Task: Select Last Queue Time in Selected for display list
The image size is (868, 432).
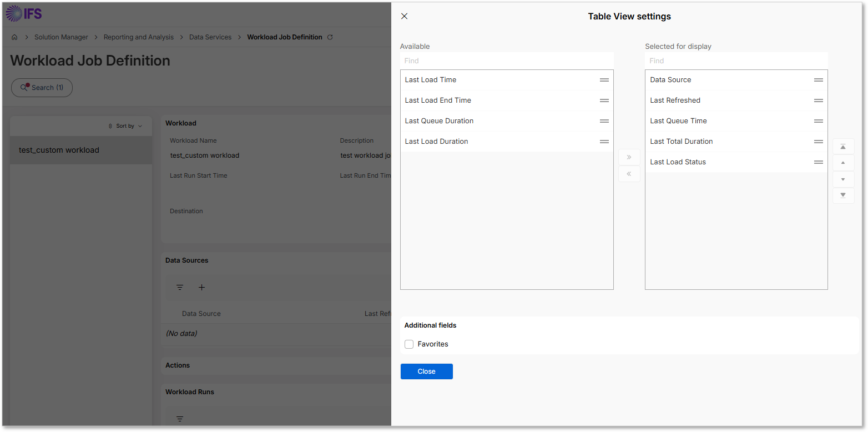Action: 736,121
